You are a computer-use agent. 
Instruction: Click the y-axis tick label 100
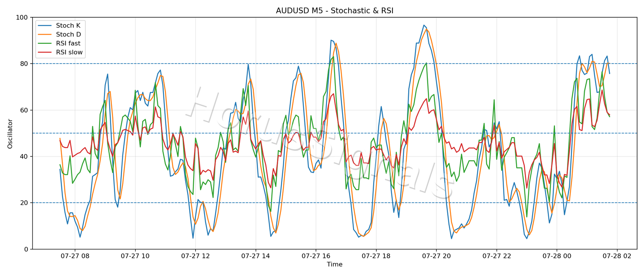pos(22,18)
